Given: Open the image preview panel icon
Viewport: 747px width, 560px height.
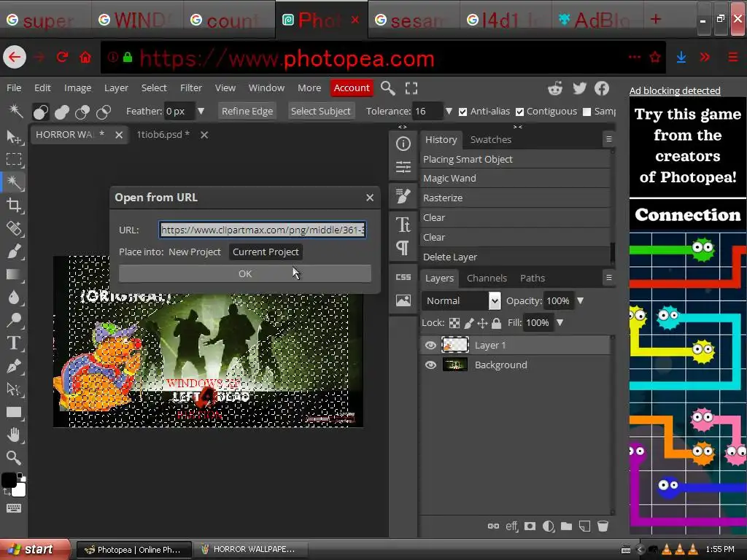Looking at the screenshot, I should 403,300.
